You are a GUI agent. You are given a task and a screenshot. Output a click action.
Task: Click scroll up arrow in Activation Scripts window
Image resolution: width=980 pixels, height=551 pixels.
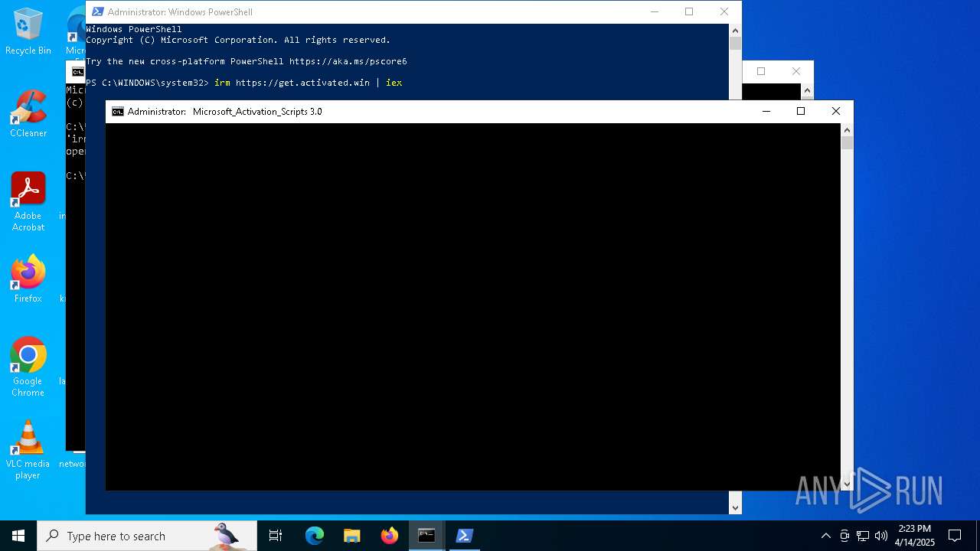click(x=847, y=130)
